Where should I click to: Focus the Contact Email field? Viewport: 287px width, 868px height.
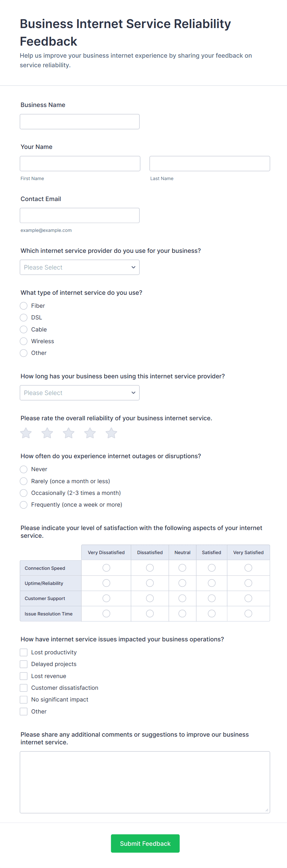click(x=80, y=216)
